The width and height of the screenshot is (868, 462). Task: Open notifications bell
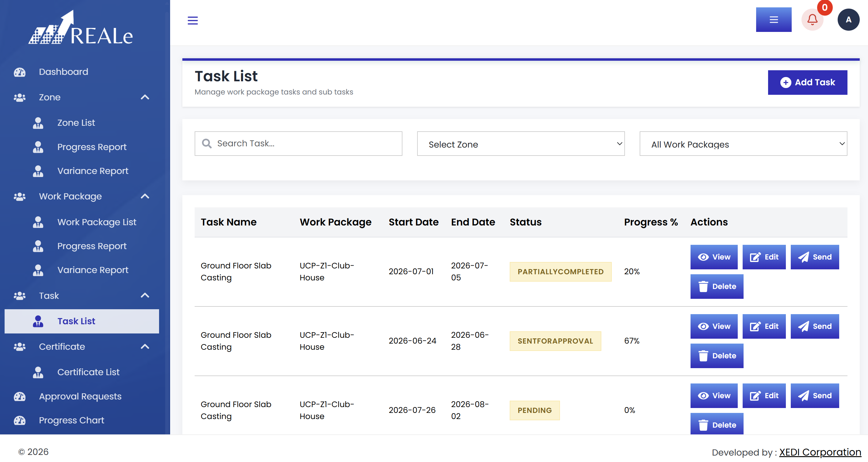pyautogui.click(x=813, y=20)
